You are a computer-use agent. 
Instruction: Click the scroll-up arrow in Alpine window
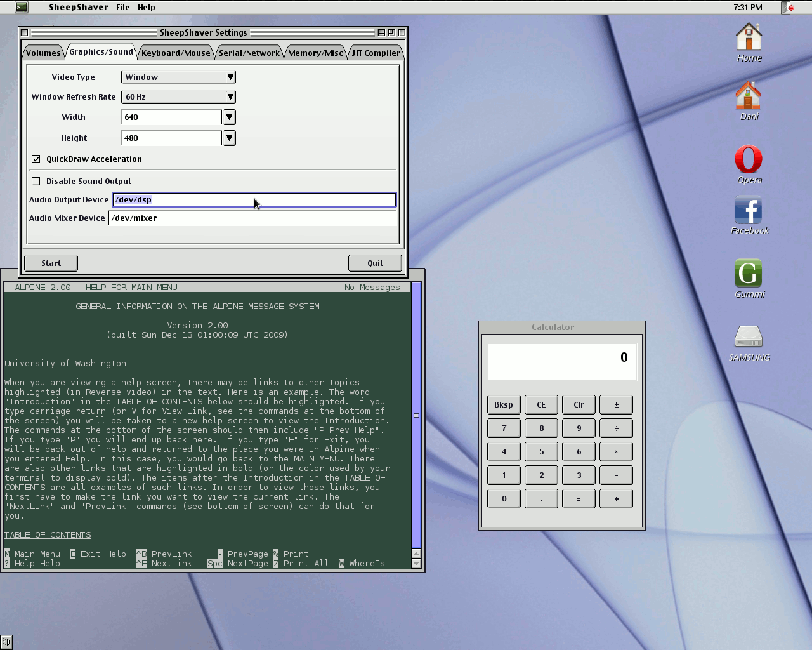click(416, 554)
